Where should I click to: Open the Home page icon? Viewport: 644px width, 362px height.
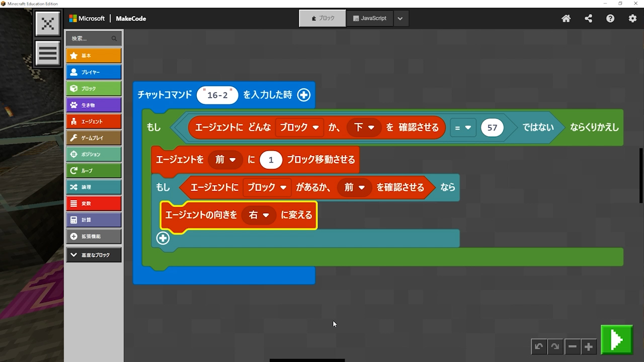point(566,19)
